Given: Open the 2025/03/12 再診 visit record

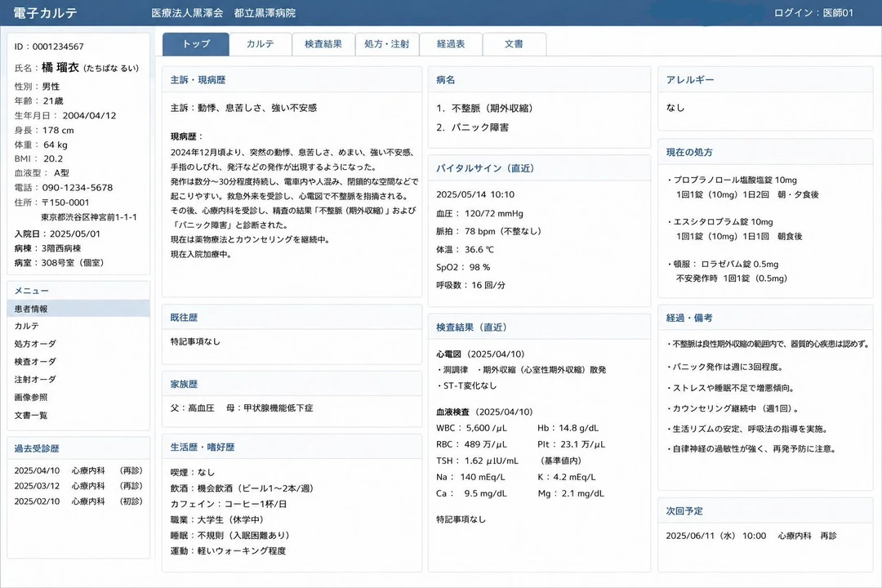Looking at the screenshot, I should (78, 486).
